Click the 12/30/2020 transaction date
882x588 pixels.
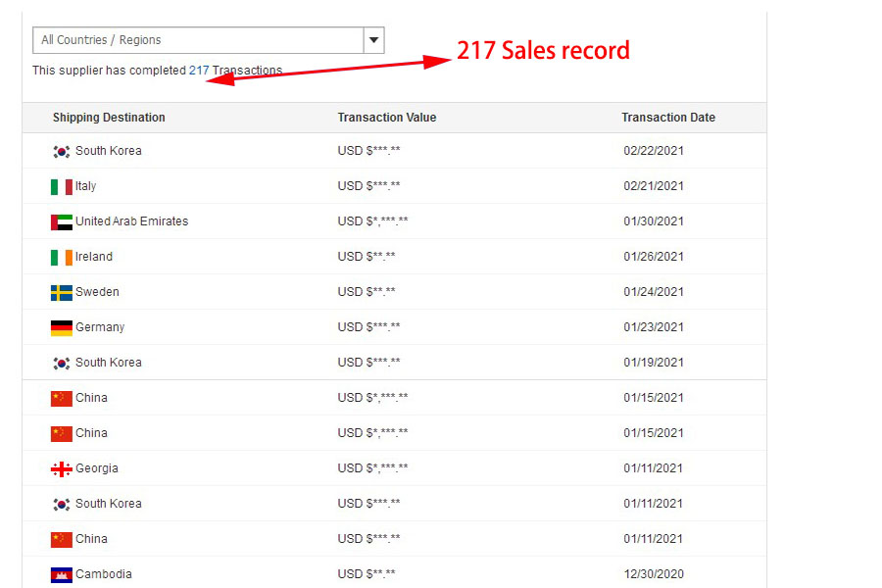coord(654,574)
